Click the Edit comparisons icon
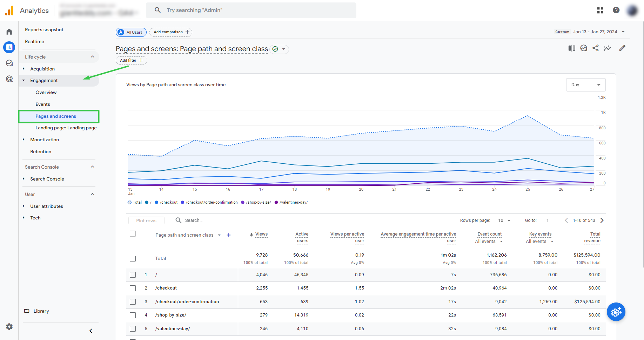 pos(572,48)
